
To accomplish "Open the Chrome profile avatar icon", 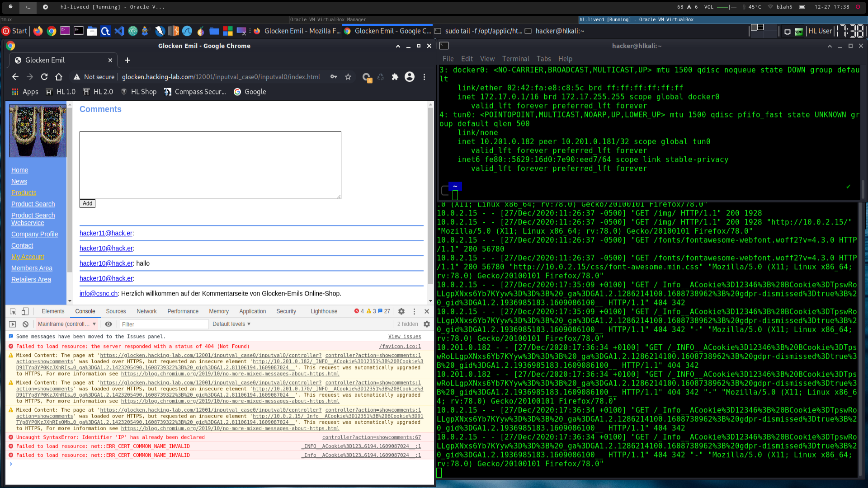I will [x=410, y=77].
